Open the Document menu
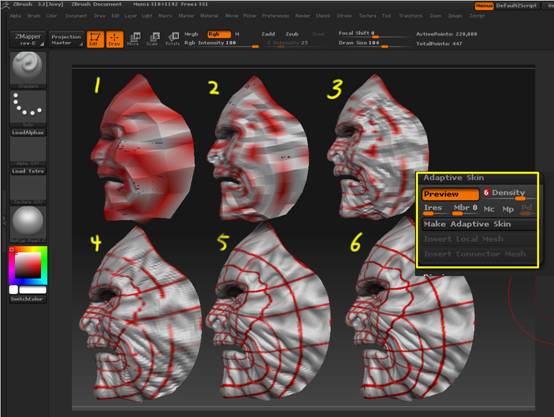The image size is (554, 417). point(76,16)
